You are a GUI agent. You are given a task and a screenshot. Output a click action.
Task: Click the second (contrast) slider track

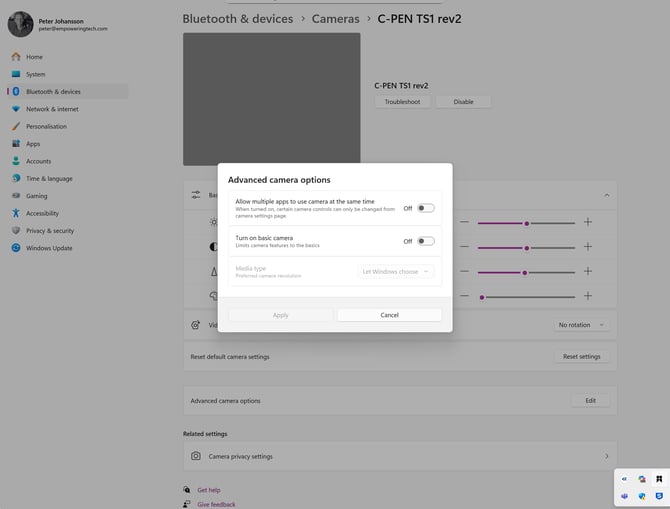[x=526, y=248]
